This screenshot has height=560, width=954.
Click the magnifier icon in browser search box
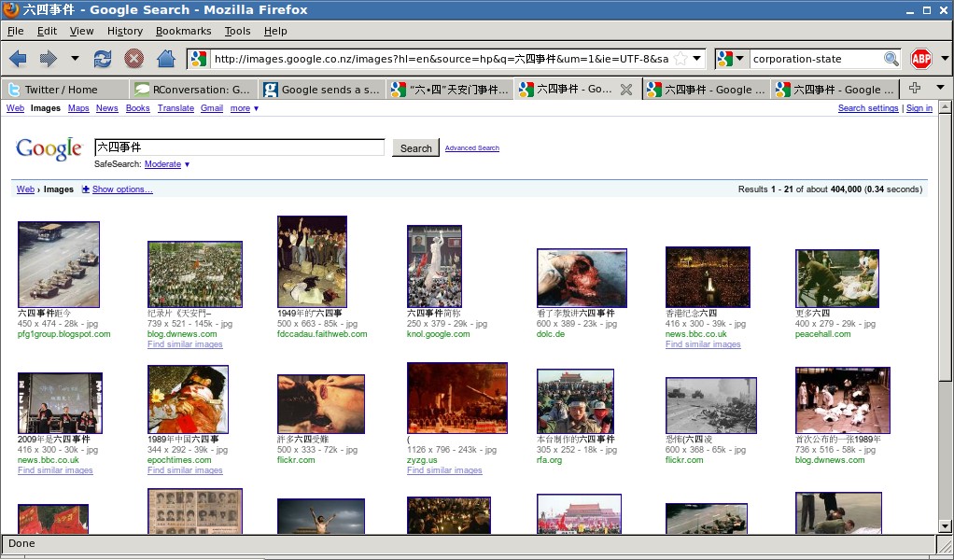click(x=891, y=59)
